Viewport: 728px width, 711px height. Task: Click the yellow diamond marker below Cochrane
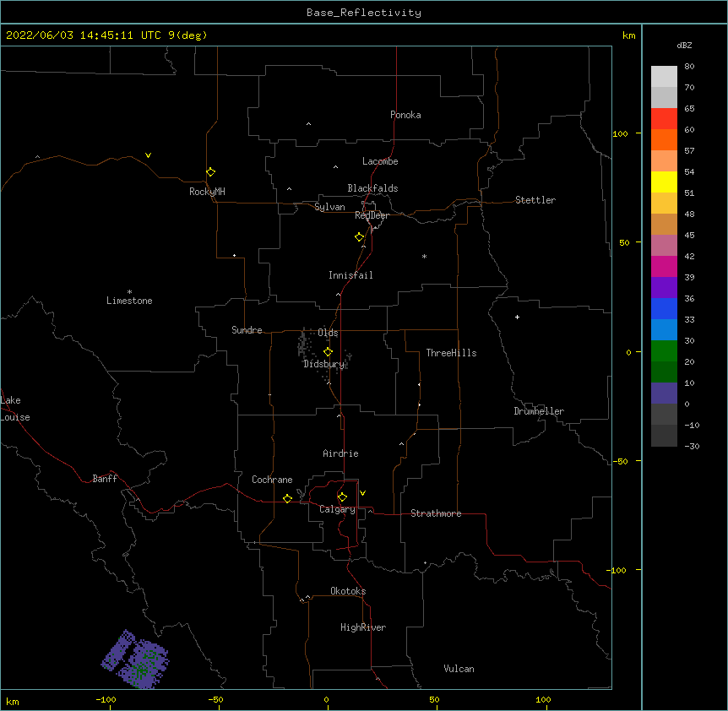287,498
